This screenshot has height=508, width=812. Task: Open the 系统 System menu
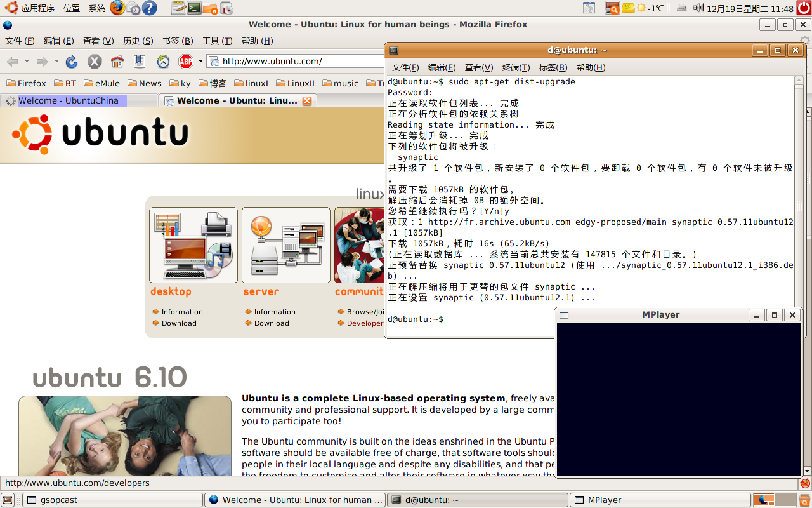[x=97, y=8]
